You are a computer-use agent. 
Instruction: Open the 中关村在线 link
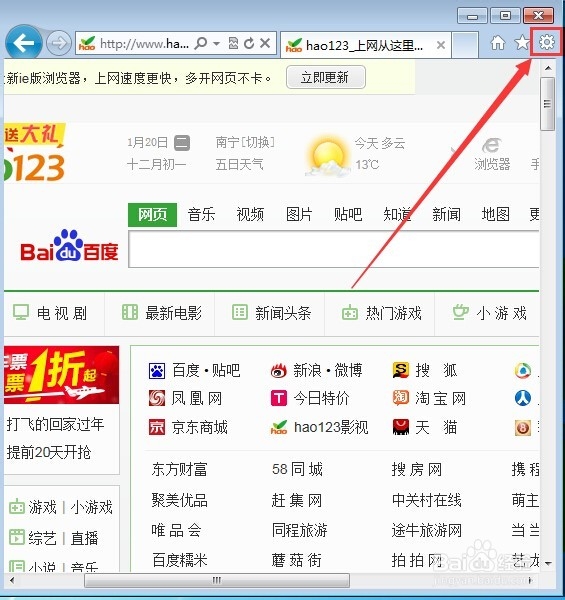[427, 500]
